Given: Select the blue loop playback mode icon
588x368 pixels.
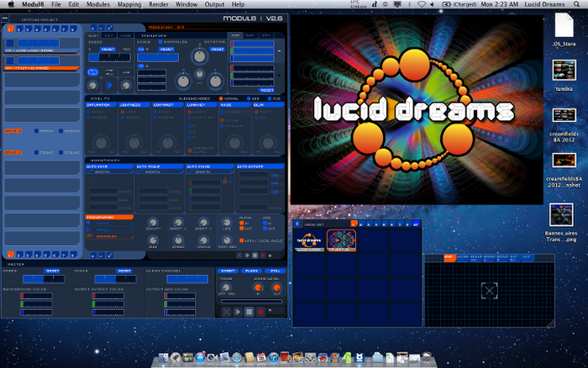Looking at the screenshot, I should point(92,72).
